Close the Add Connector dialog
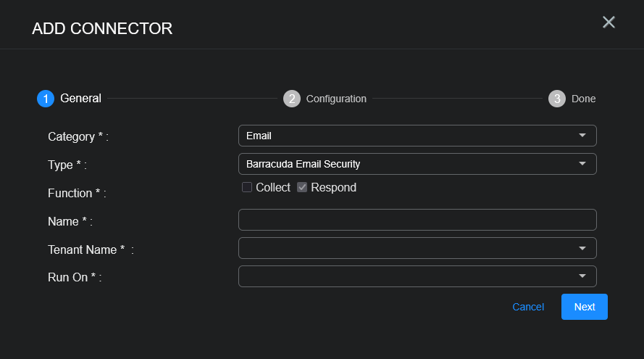 (609, 22)
